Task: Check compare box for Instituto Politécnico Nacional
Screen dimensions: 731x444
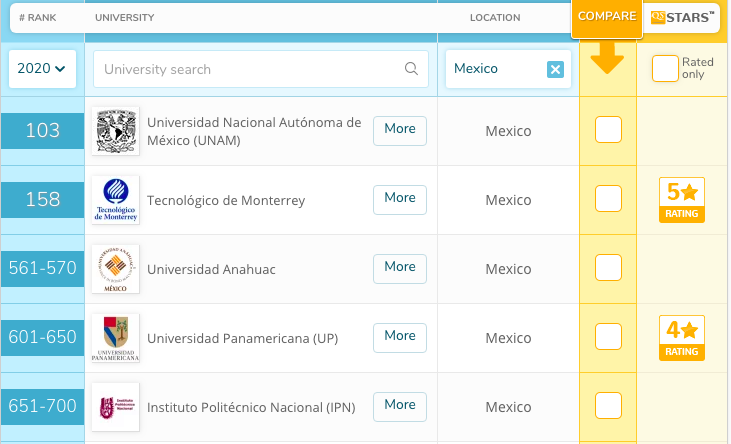Action: 608,406
